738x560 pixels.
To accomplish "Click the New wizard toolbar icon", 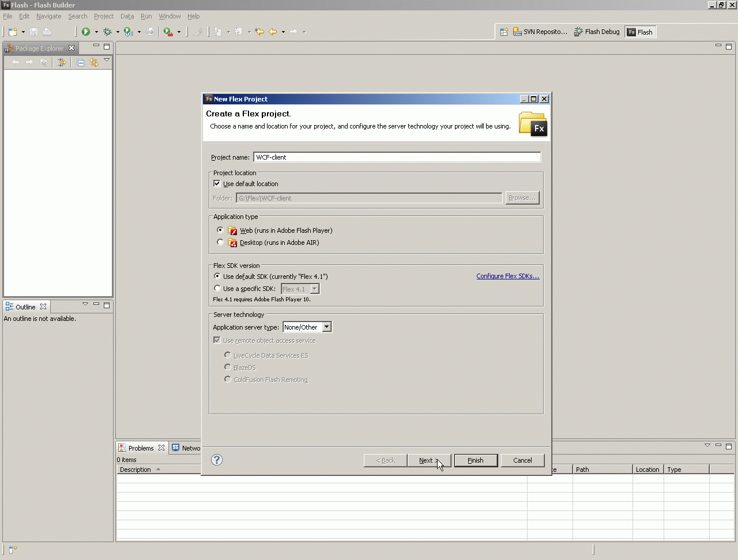I will [13, 32].
